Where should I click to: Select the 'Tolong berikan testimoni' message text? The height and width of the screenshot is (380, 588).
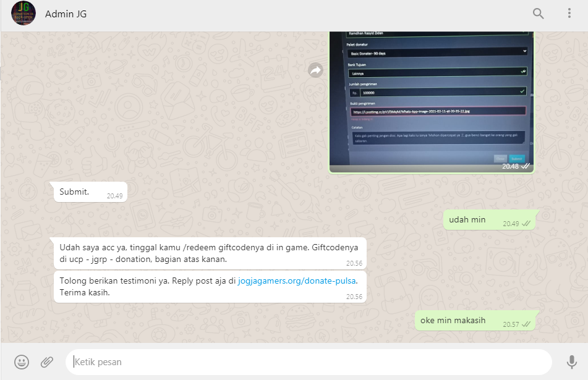coord(208,287)
